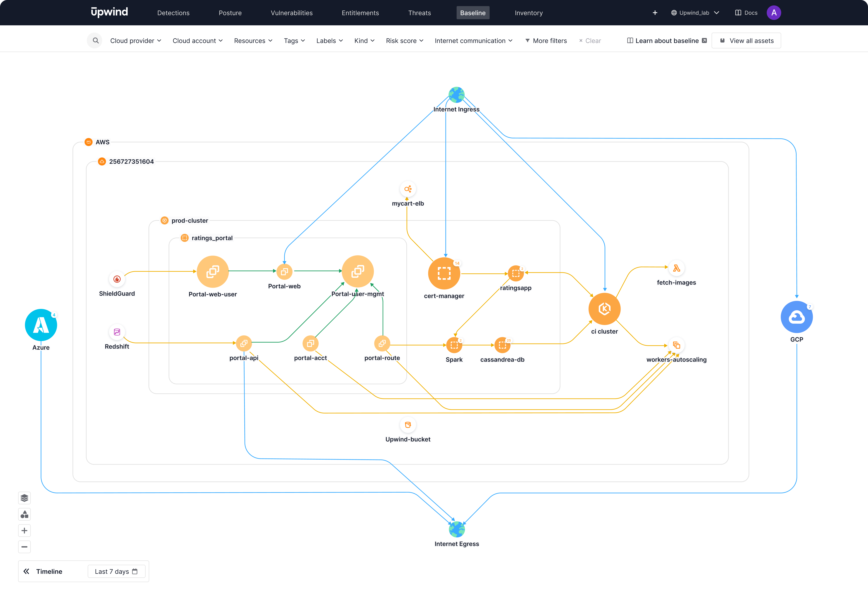Select the ShieldGuard firewall icon
868x593 pixels.
point(117,279)
